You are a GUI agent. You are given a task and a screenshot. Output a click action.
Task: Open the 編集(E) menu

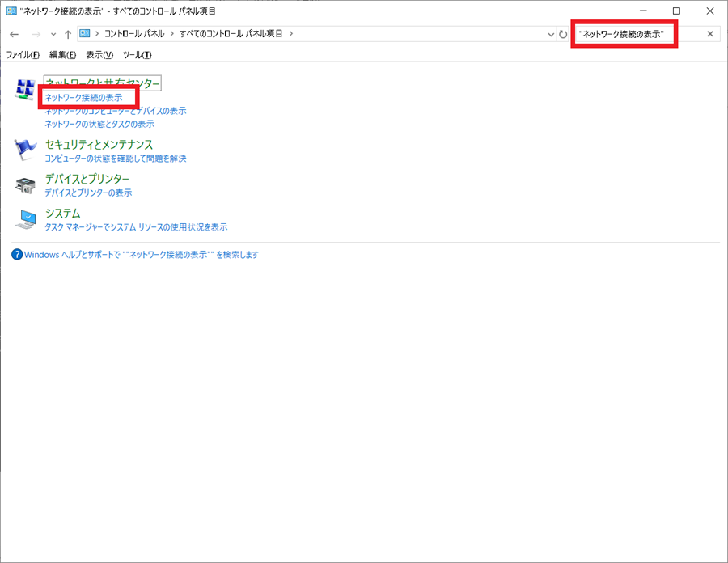(62, 55)
